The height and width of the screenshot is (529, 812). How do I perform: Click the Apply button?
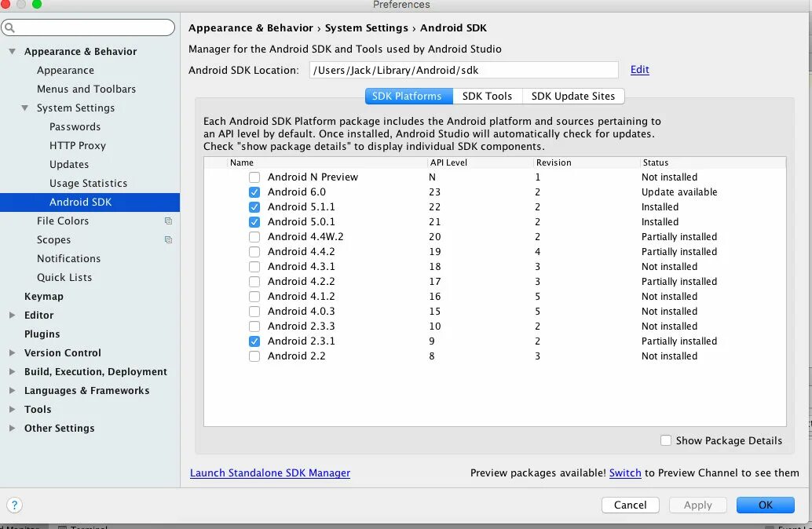coord(697,505)
